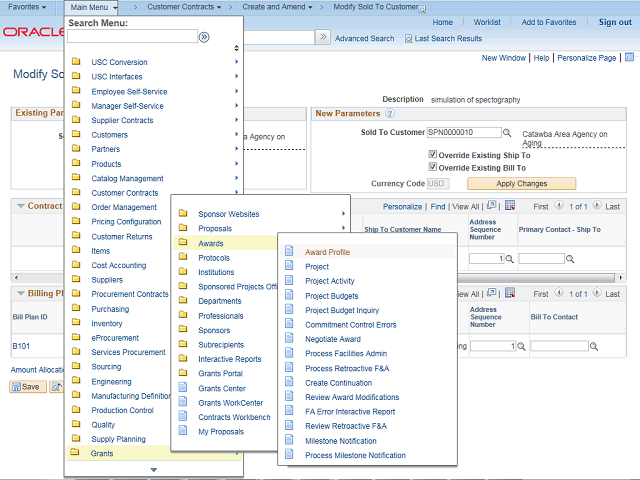Click the horizontal scrollbar left arrow in Contract grid
This screenshot has height=480, width=640.
pyautogui.click(x=16, y=278)
